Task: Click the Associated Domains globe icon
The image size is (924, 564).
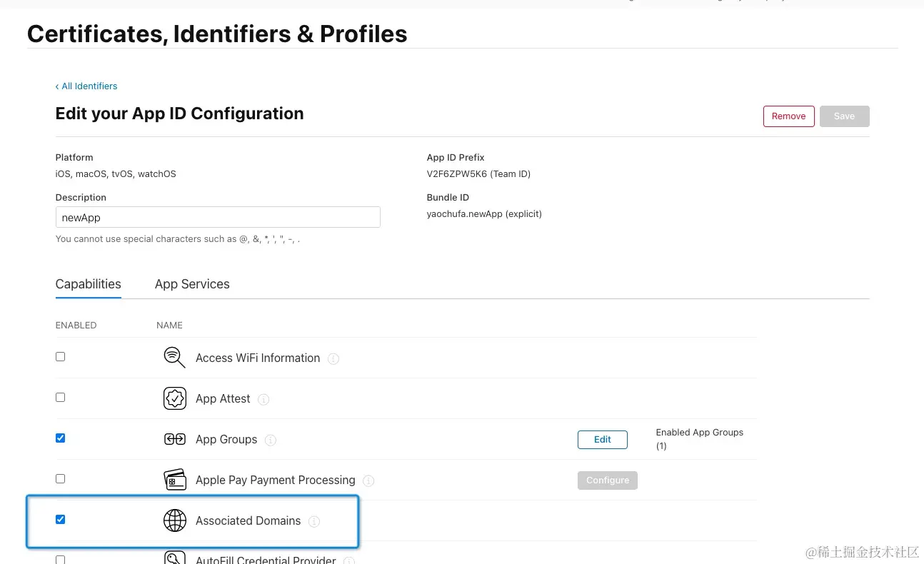Action: point(175,520)
